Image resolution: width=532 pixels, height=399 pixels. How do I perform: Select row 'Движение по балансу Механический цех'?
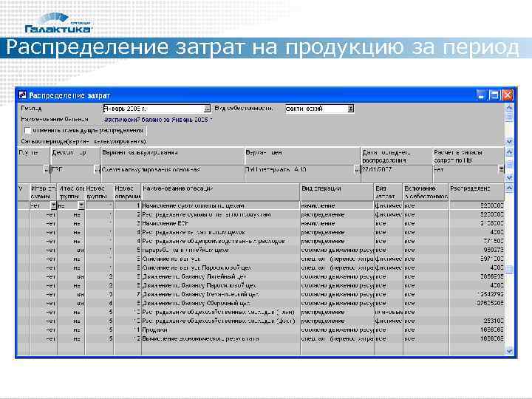click(261, 294)
